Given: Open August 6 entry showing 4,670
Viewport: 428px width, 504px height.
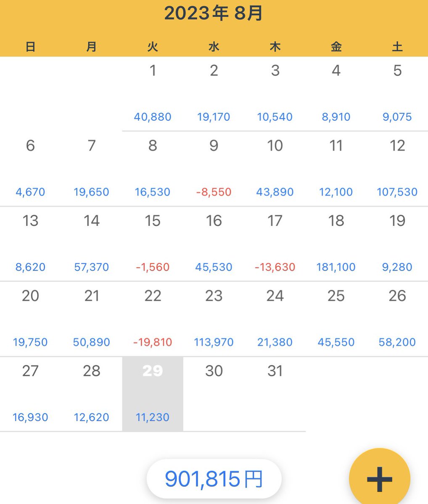Looking at the screenshot, I should [x=30, y=168].
